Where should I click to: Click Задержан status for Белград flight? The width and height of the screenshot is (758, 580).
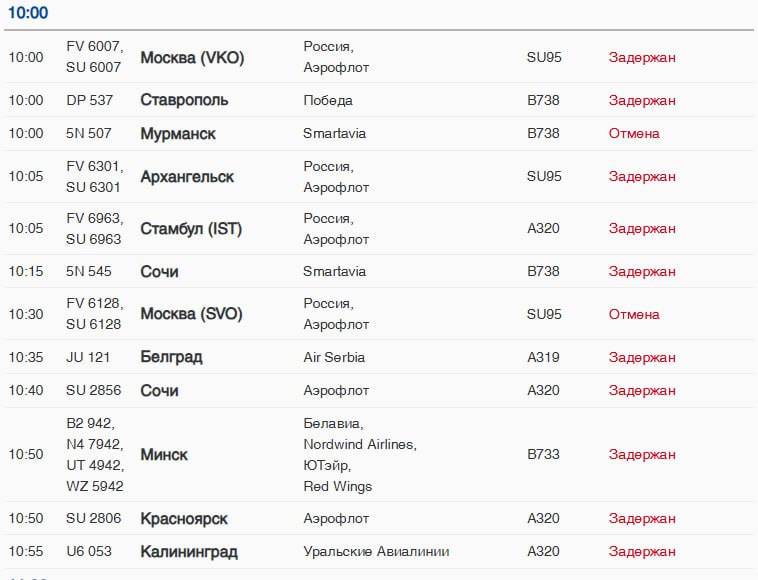[x=642, y=358]
